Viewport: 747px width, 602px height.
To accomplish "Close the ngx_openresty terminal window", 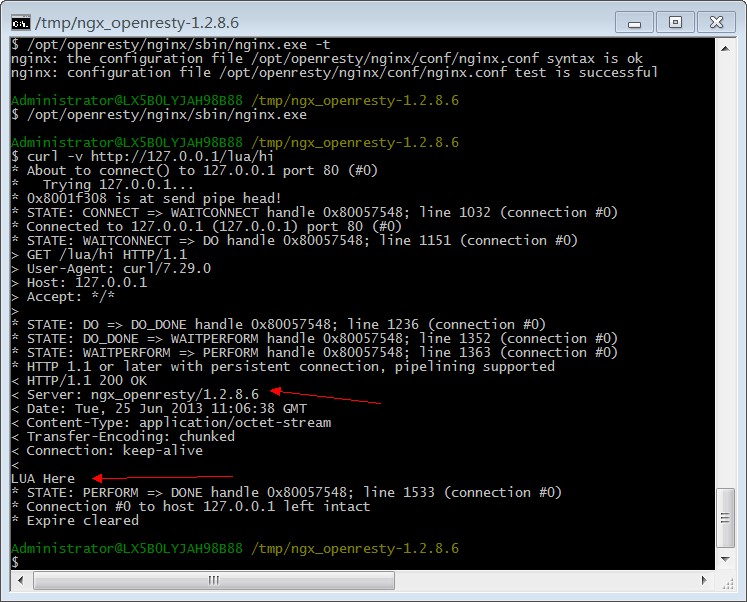I will click(716, 22).
